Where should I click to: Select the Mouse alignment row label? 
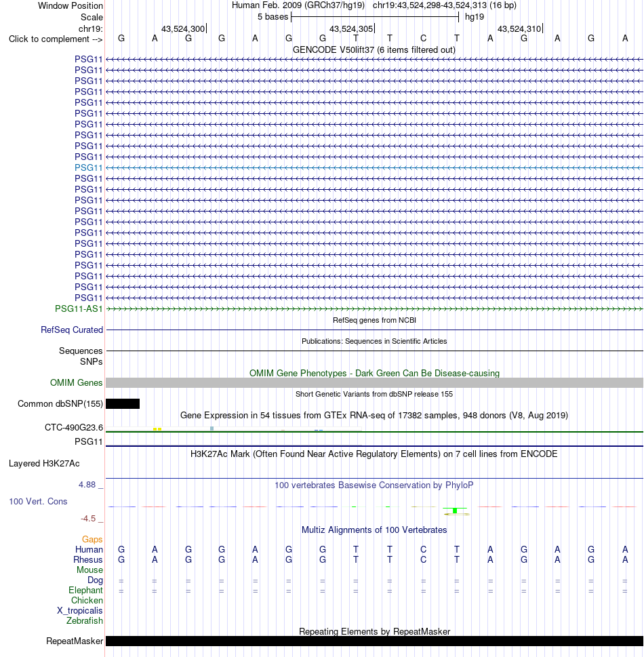[x=89, y=570]
